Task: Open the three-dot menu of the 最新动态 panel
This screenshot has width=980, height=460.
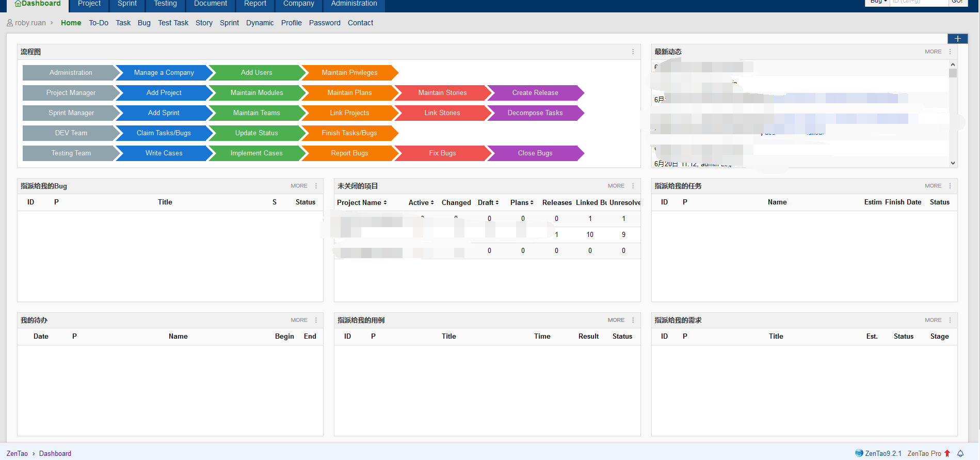Action: [950, 52]
